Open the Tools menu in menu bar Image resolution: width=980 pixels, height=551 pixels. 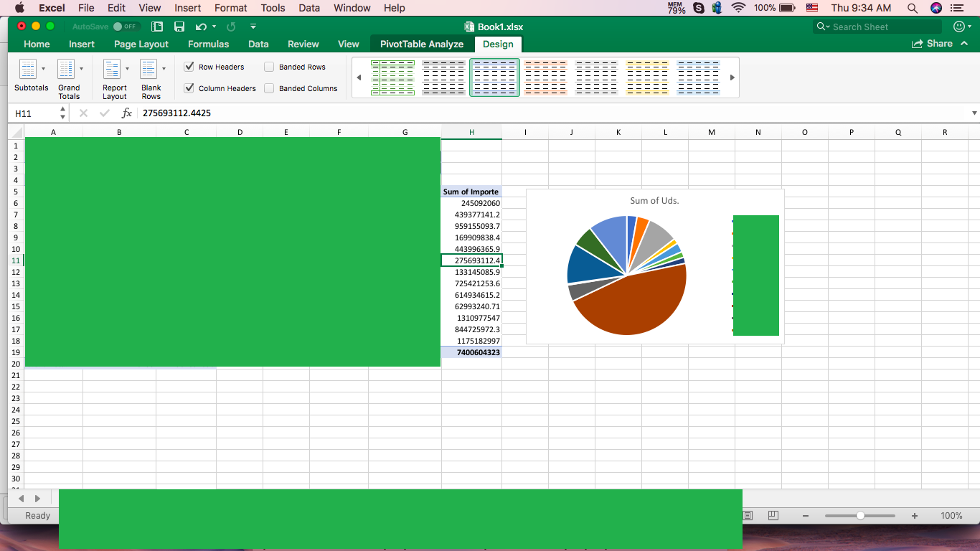[x=273, y=8]
